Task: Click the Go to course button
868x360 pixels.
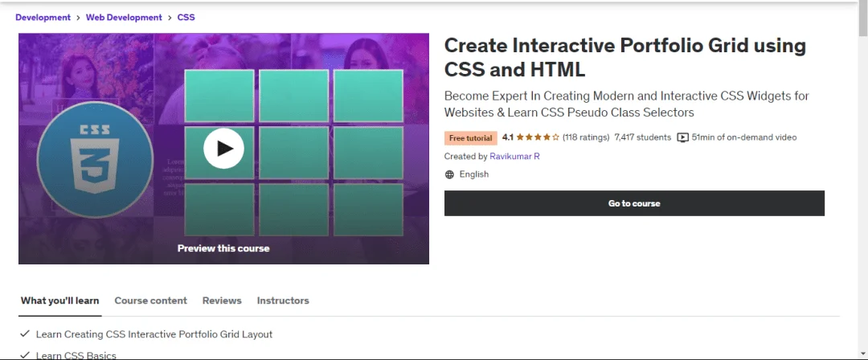Action: point(634,203)
